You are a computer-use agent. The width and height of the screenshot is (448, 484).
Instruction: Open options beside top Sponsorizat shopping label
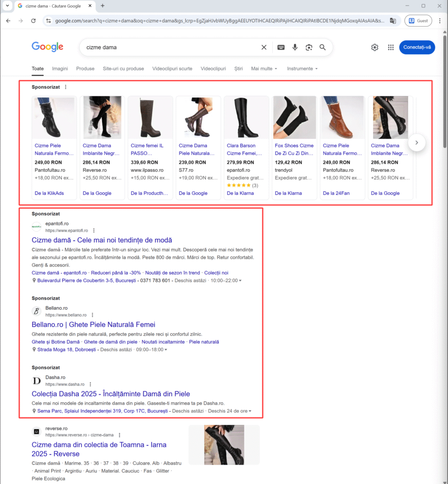(66, 87)
